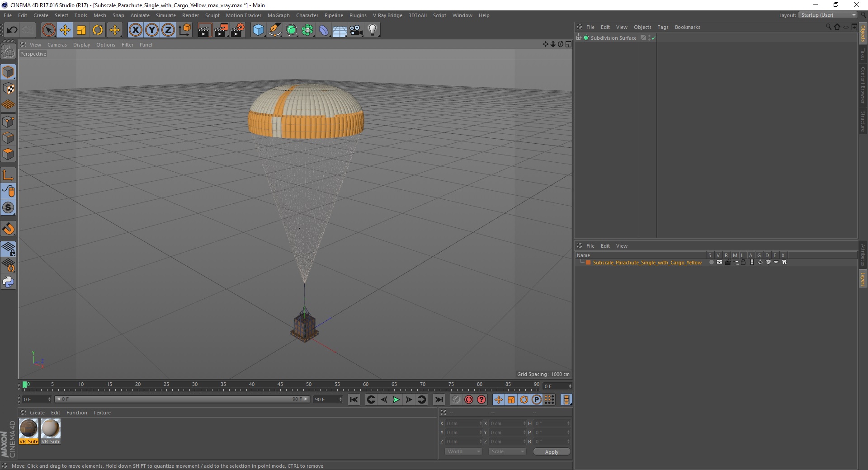
Task: Open the Scale mode dropdown
Action: coord(507,451)
